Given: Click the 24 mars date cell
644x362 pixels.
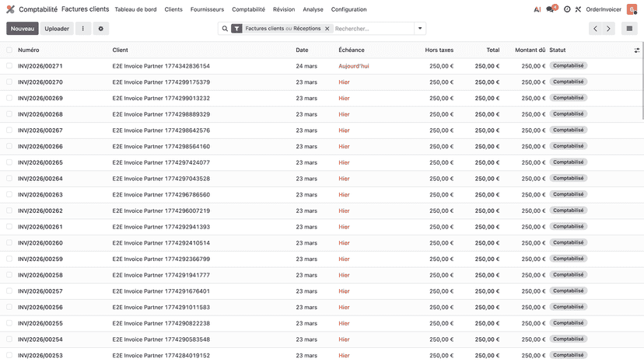Looking at the screenshot, I should click(x=306, y=66).
